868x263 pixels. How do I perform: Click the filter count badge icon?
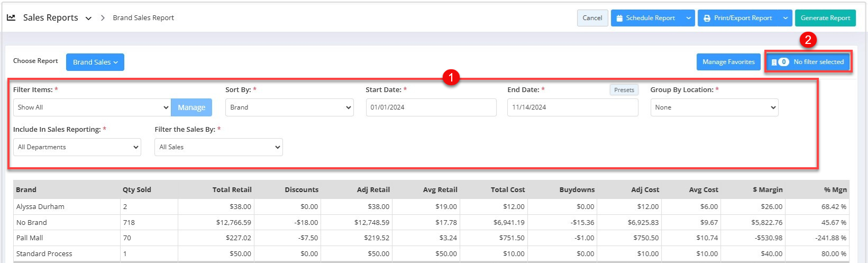(x=781, y=62)
